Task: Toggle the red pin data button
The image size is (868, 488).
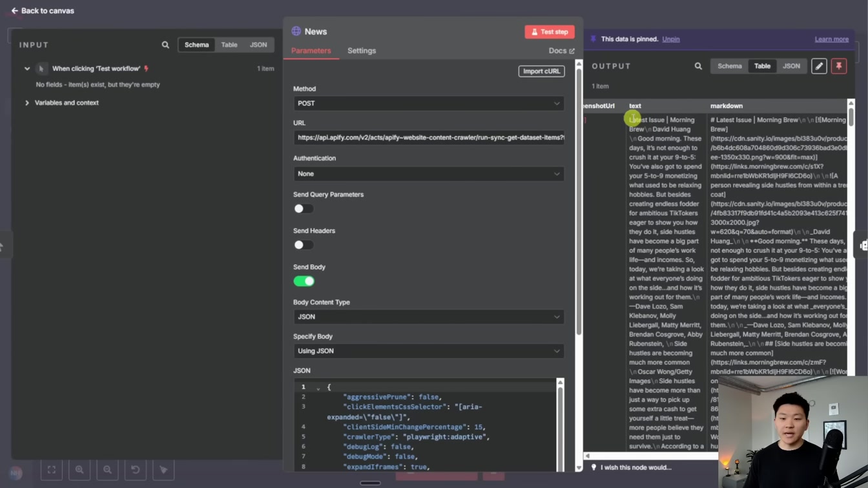Action: pos(839,66)
